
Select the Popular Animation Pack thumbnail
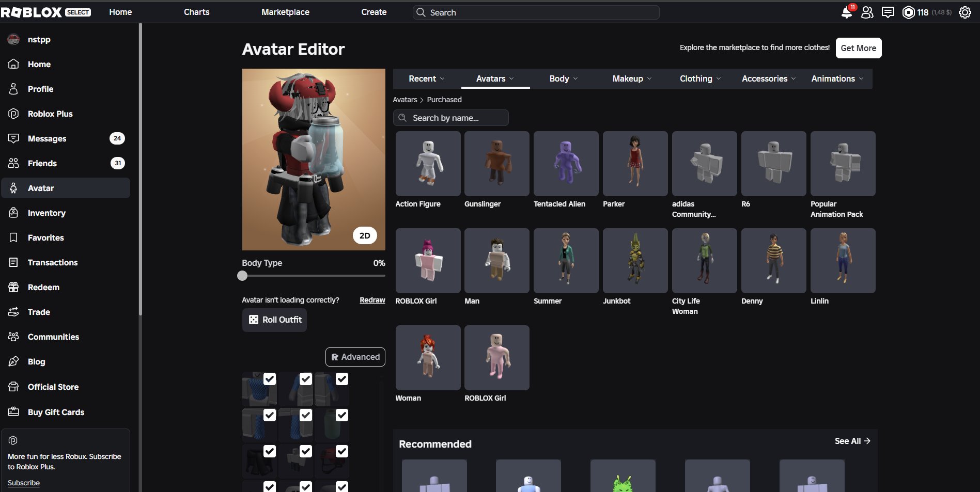point(843,164)
